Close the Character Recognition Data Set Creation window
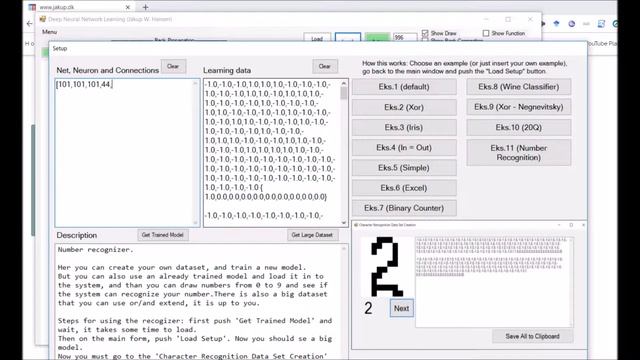This screenshot has width=640, height=360. tap(583, 225)
